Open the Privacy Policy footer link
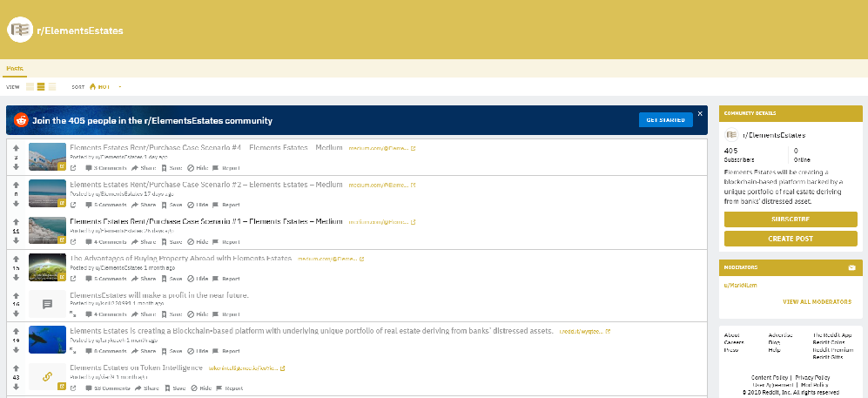 click(x=812, y=377)
